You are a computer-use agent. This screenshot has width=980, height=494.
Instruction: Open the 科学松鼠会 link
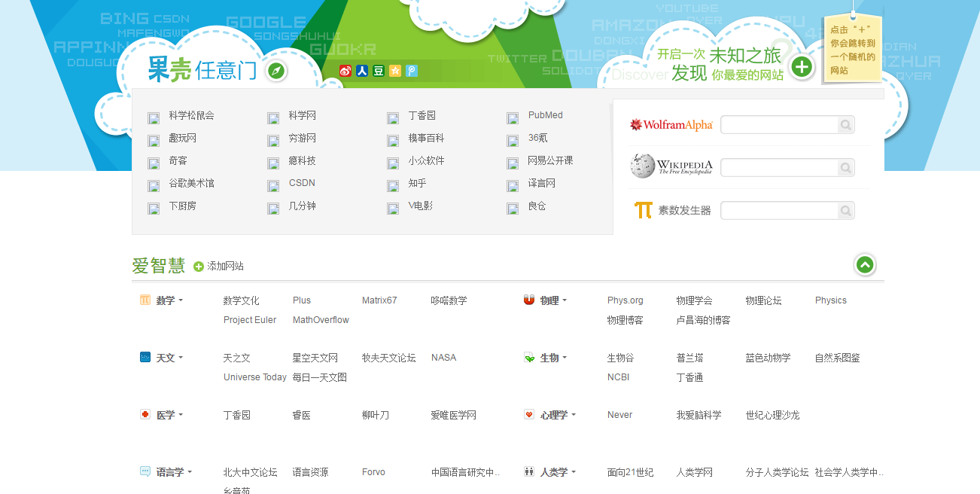pyautogui.click(x=192, y=115)
